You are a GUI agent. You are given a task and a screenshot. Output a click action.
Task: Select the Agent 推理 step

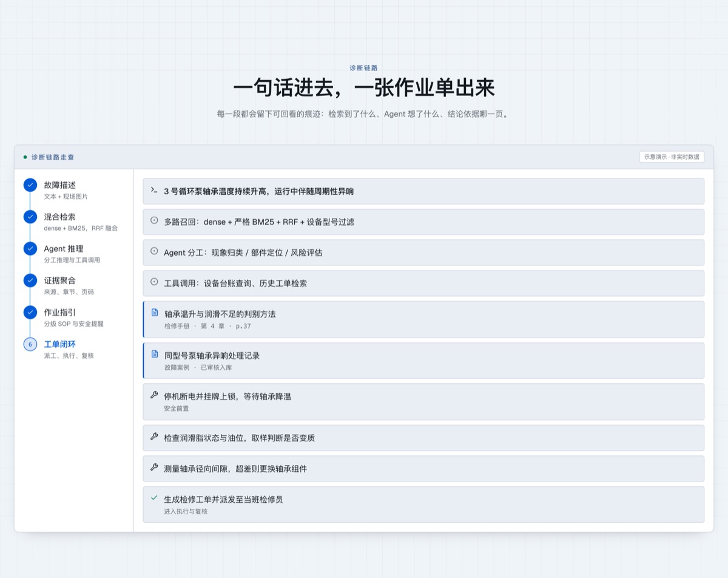[x=73, y=254]
